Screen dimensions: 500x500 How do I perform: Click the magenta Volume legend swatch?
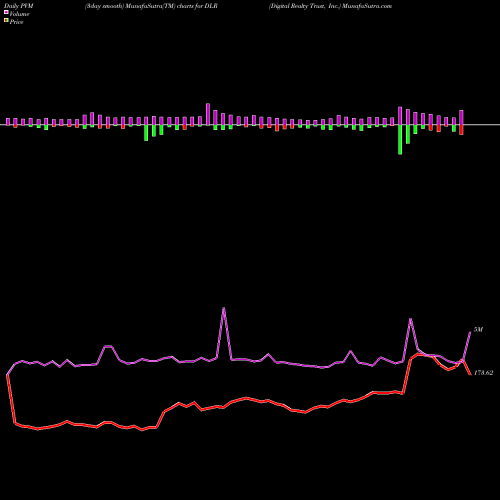[6, 13]
